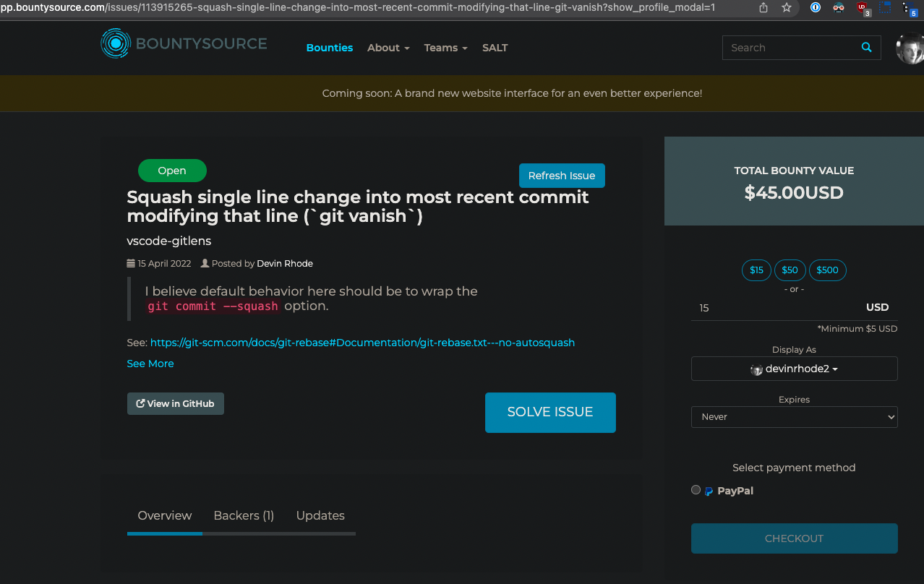Click the SOLVE ISSUE button

pos(550,412)
